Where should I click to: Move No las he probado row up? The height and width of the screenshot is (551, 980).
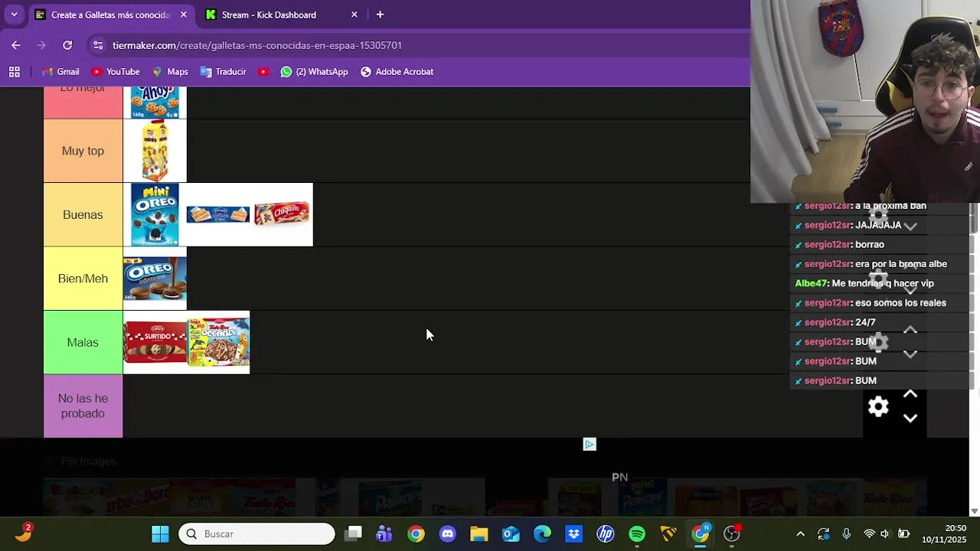point(910,394)
